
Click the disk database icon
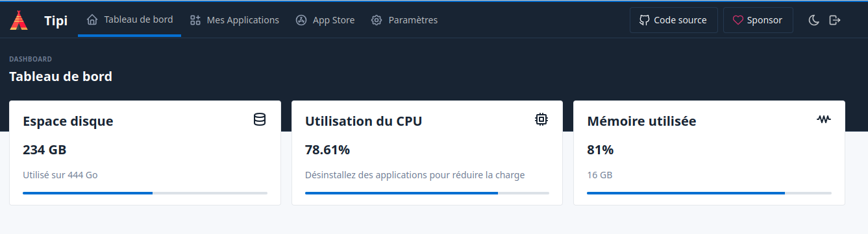click(x=260, y=119)
